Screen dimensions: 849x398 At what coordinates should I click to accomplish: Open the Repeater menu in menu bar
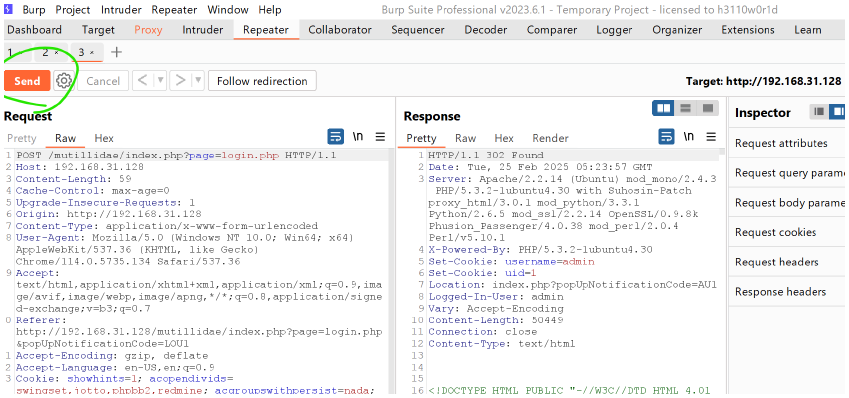pyautogui.click(x=174, y=10)
